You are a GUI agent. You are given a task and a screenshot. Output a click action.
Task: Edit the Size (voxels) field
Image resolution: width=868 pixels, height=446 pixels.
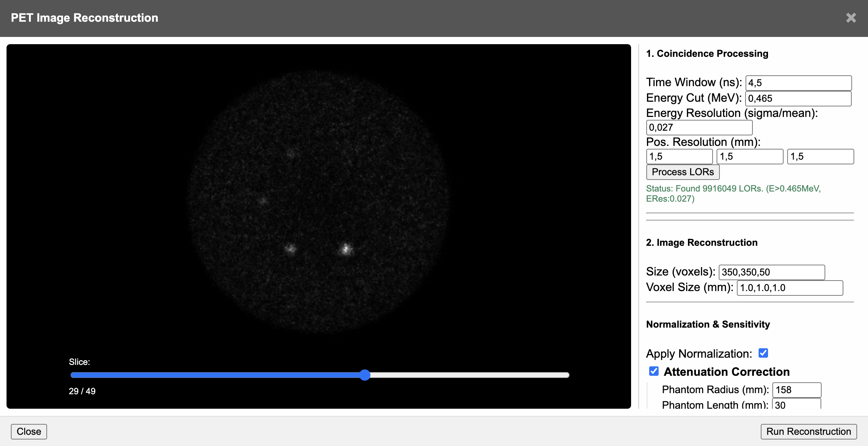pos(772,272)
